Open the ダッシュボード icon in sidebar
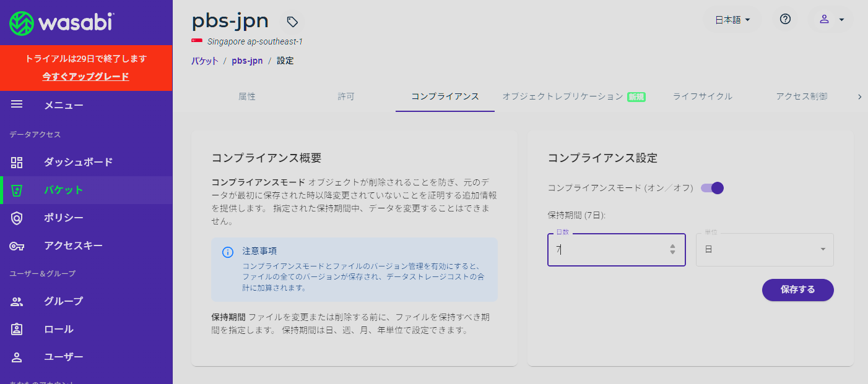This screenshot has height=384, width=868. click(x=17, y=162)
